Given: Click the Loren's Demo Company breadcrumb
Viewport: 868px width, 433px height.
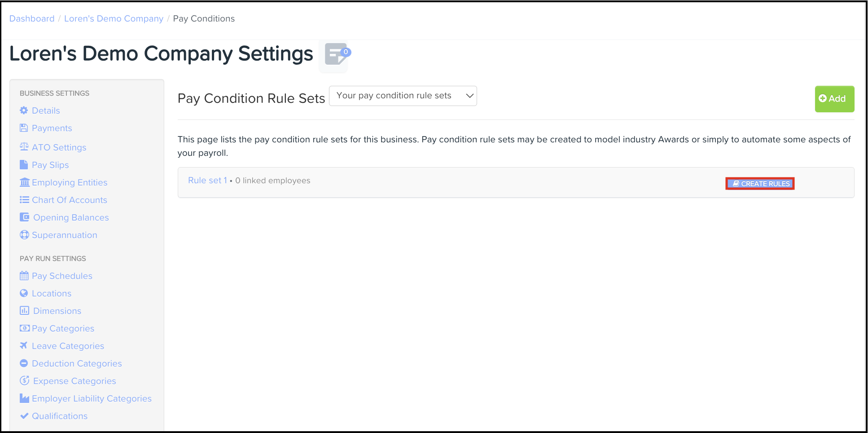Looking at the screenshot, I should tap(114, 18).
